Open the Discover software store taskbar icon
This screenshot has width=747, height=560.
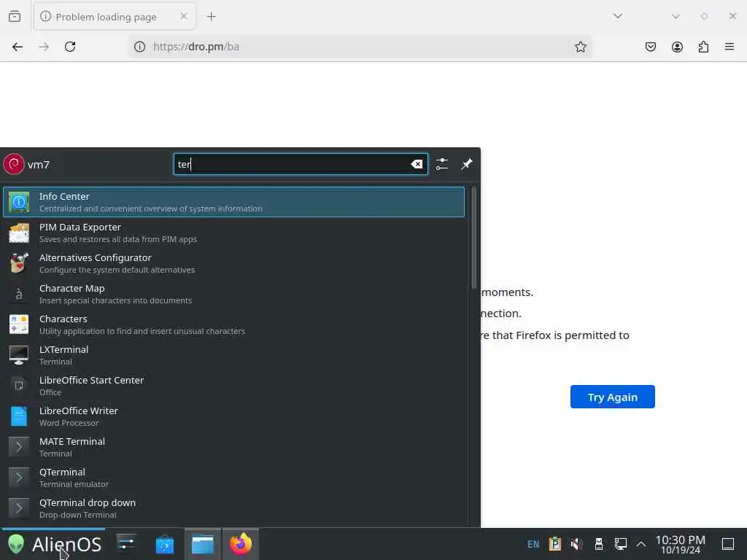(165, 544)
